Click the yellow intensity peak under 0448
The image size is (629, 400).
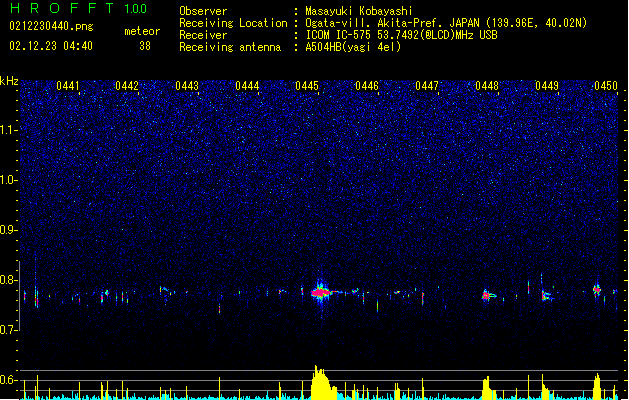pyautogui.click(x=487, y=388)
